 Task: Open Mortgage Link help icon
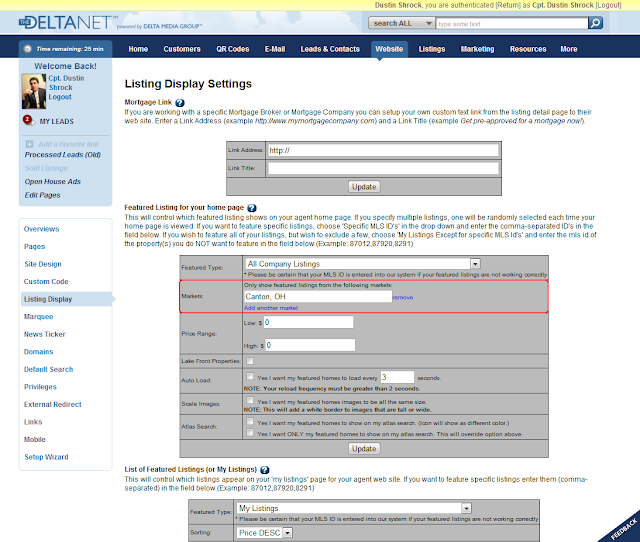pyautogui.click(x=180, y=103)
